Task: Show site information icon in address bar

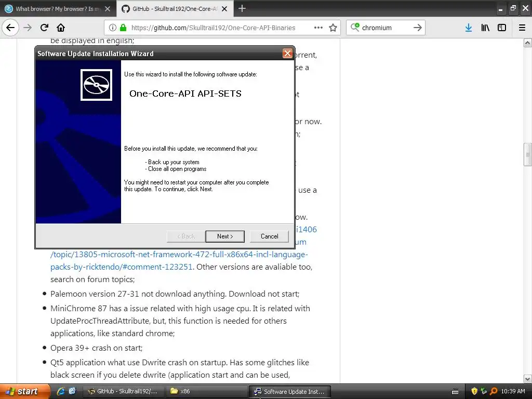Action: (x=113, y=28)
